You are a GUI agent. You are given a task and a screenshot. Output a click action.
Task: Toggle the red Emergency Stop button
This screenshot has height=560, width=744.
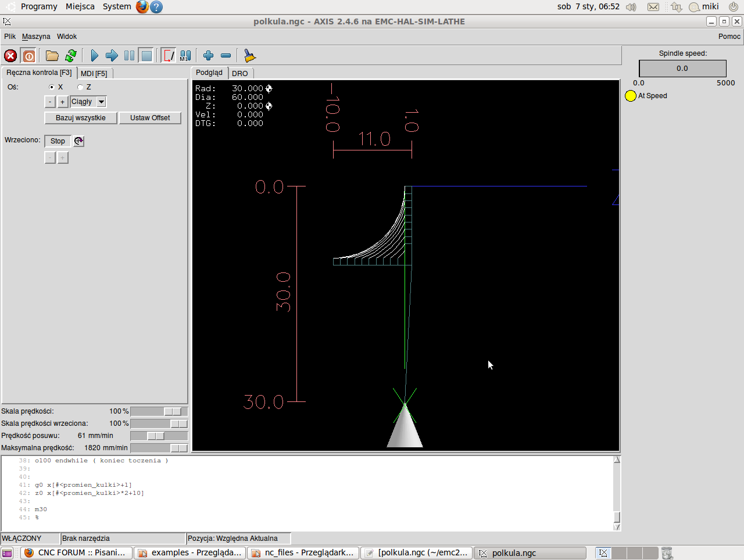(10, 56)
